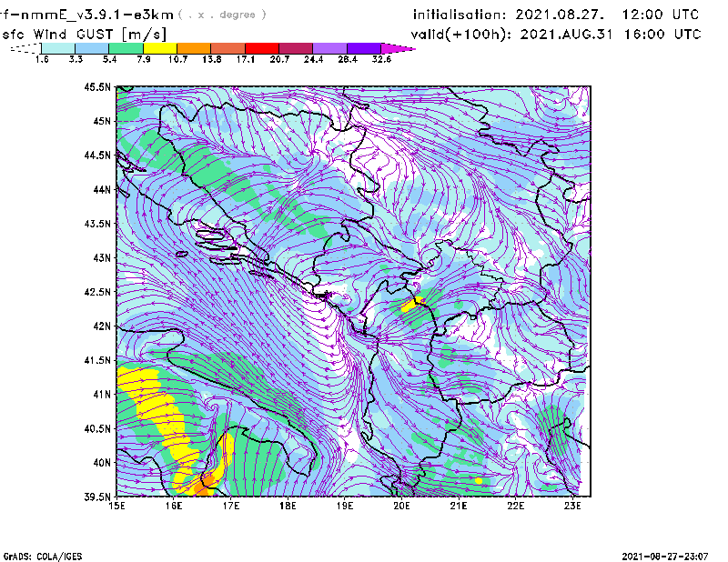The width and height of the screenshot is (728, 562).
Task: Click the "19E" longitude label
Action: pos(345,506)
